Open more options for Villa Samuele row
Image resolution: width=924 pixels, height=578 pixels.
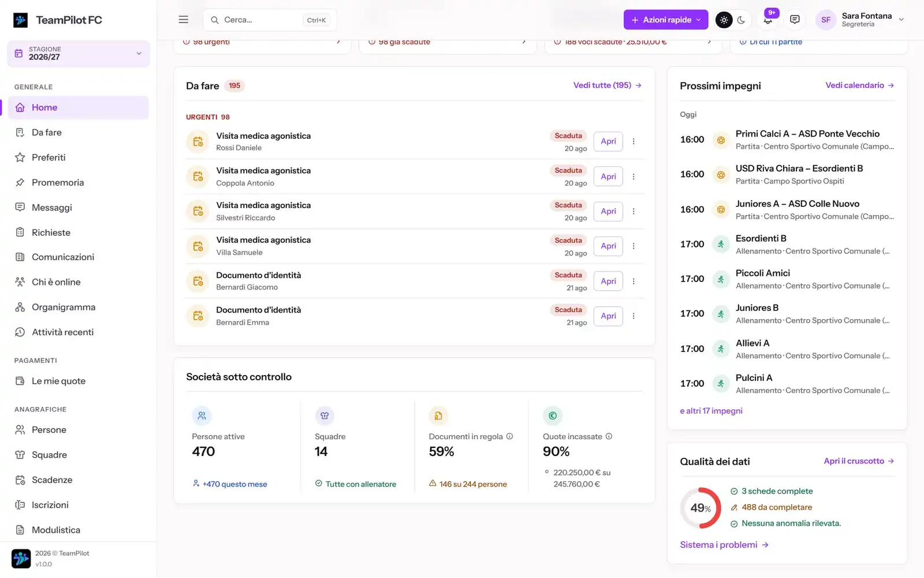tap(634, 246)
